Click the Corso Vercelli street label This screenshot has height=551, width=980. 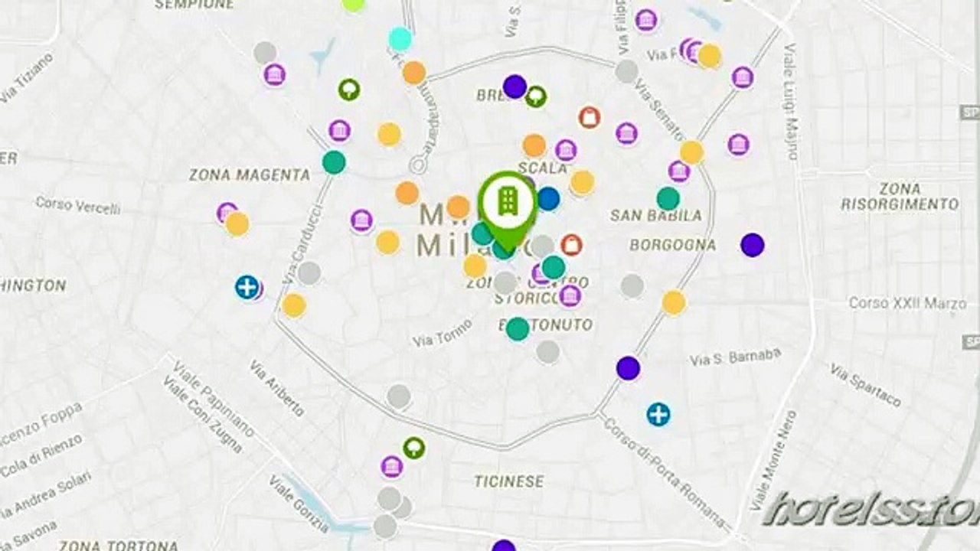click(x=78, y=205)
